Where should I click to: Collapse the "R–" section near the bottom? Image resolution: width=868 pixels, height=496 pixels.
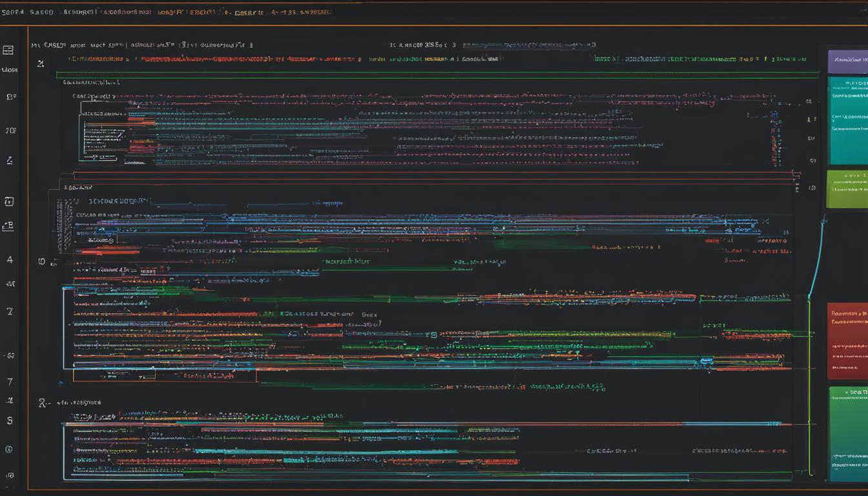[43, 402]
